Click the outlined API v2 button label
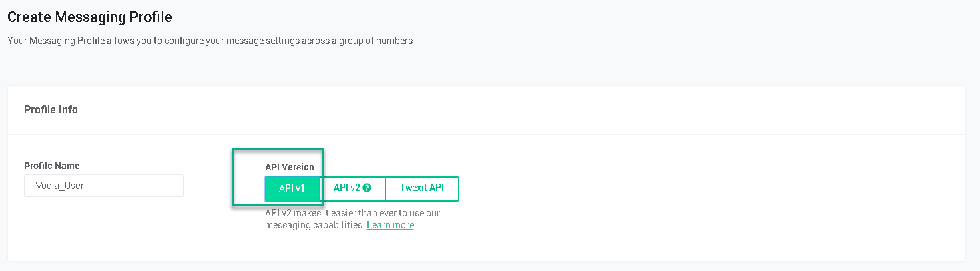Image resolution: width=980 pixels, height=271 pixels. click(347, 188)
